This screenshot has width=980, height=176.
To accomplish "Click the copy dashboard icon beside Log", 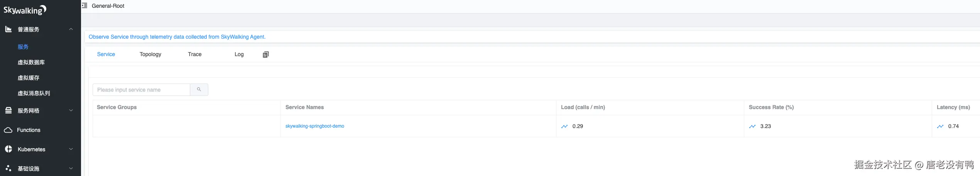I will click(x=265, y=55).
